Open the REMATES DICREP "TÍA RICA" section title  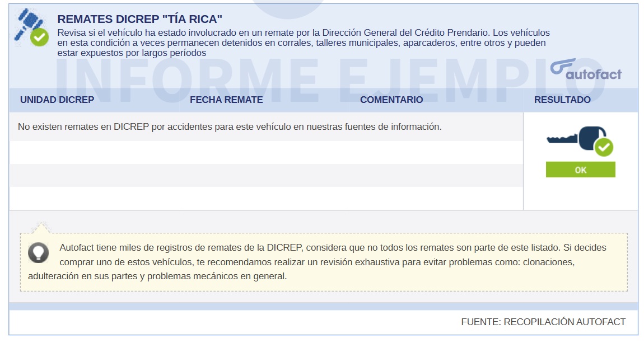[x=139, y=18]
